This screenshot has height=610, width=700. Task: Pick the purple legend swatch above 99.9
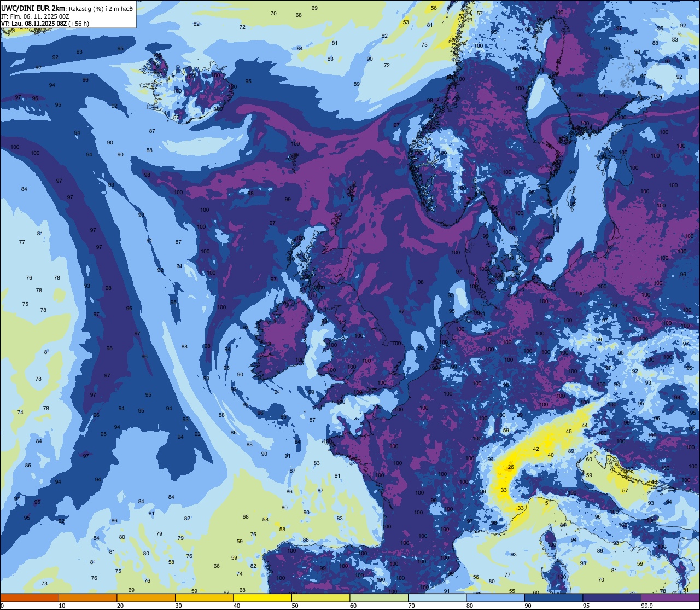670,597
